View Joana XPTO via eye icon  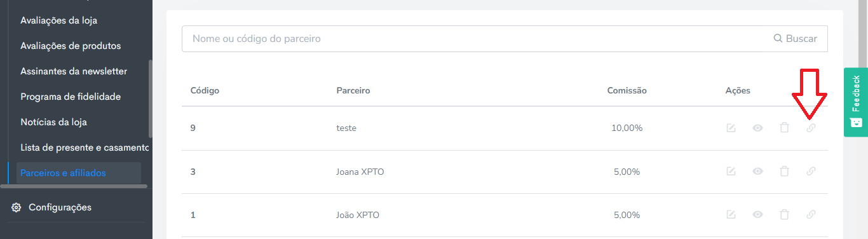(x=757, y=171)
